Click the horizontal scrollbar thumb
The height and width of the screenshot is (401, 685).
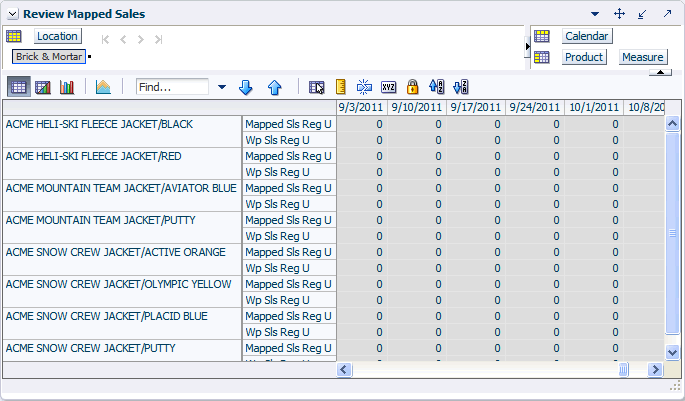coord(624,370)
